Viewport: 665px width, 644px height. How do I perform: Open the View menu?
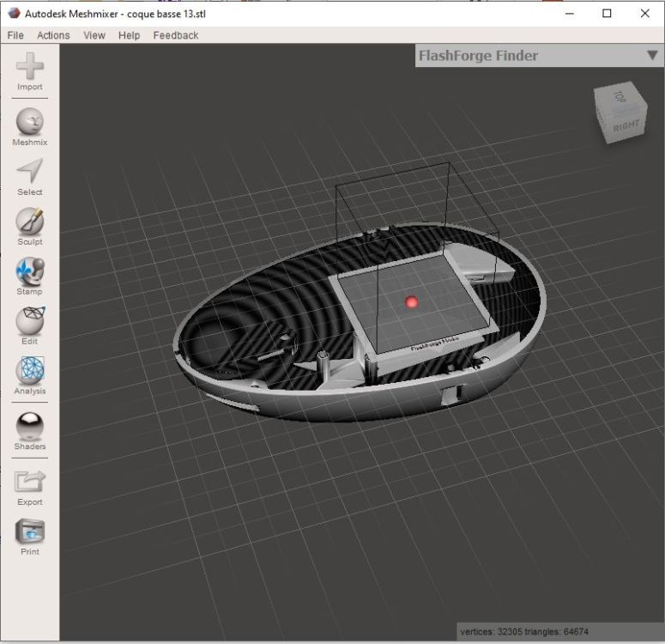click(x=94, y=35)
